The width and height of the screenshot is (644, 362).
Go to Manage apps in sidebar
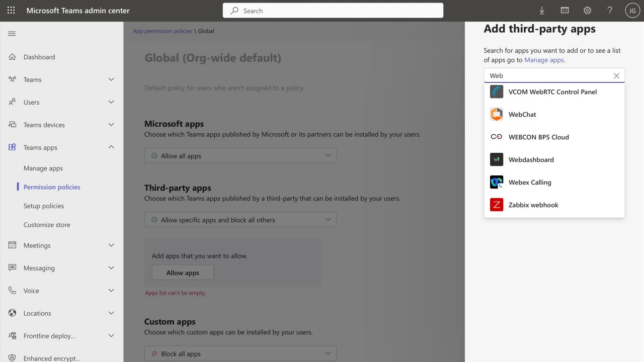pyautogui.click(x=43, y=168)
